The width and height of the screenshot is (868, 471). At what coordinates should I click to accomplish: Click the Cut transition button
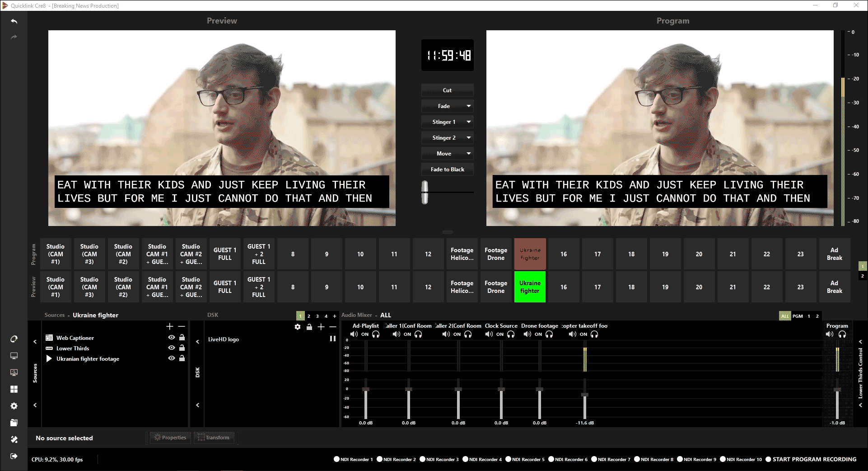coord(447,90)
